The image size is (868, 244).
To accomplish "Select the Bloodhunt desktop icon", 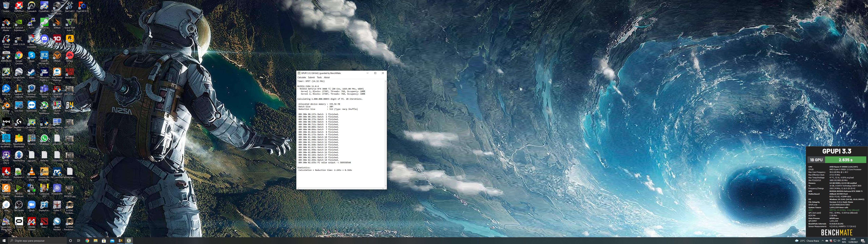I will tap(69, 73).
